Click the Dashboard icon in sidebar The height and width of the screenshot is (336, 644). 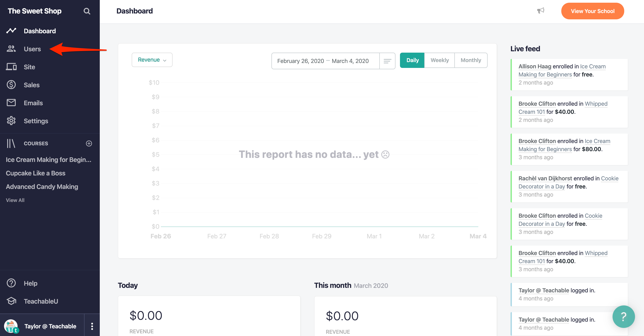coord(11,31)
